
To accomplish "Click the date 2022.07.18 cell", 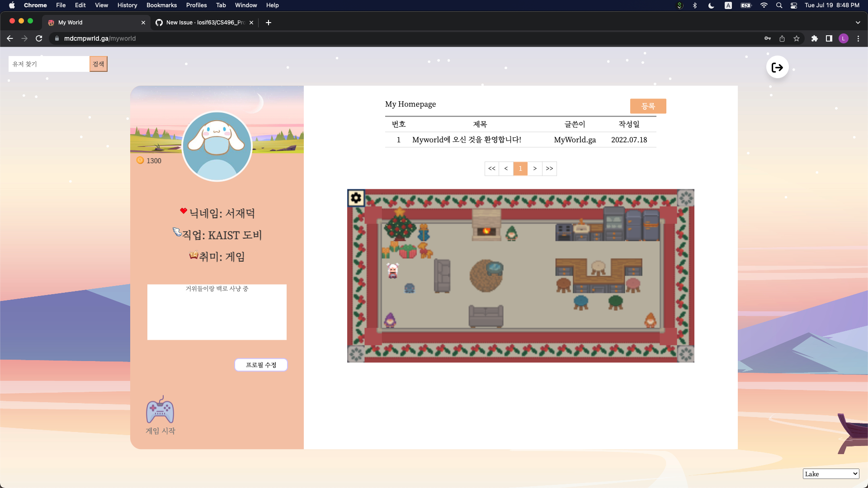I will coord(629,140).
